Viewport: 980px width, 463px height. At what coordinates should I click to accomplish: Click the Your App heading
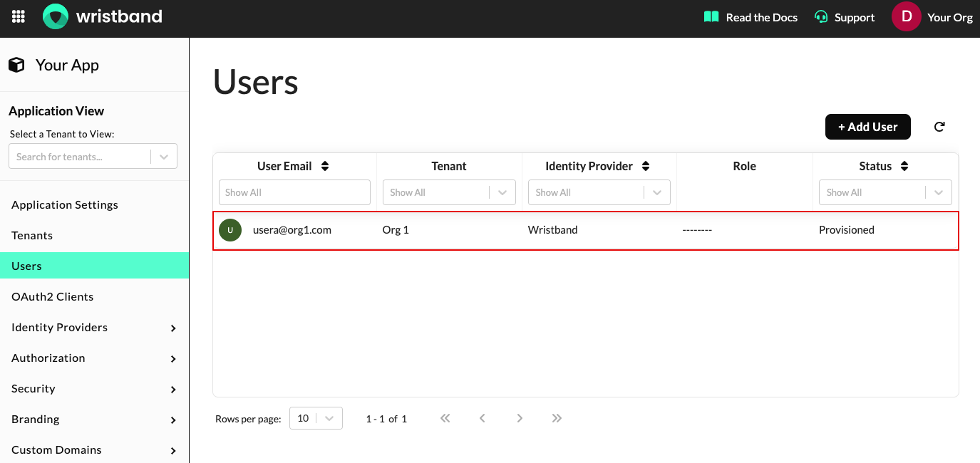point(67,65)
